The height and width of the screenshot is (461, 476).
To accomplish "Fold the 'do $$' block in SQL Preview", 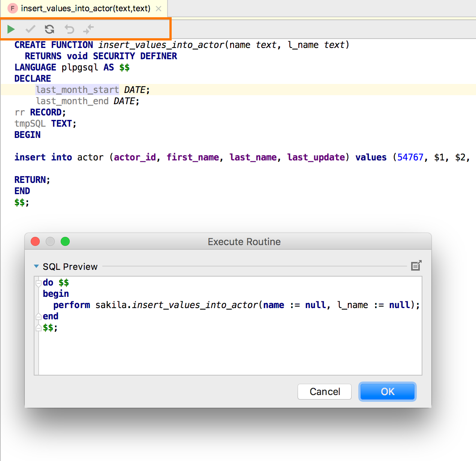I will (x=38, y=283).
